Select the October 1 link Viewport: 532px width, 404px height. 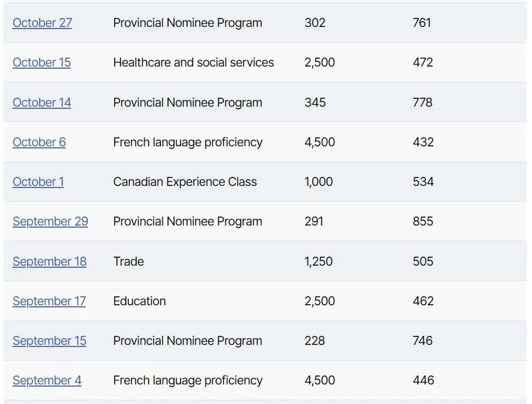coord(38,182)
